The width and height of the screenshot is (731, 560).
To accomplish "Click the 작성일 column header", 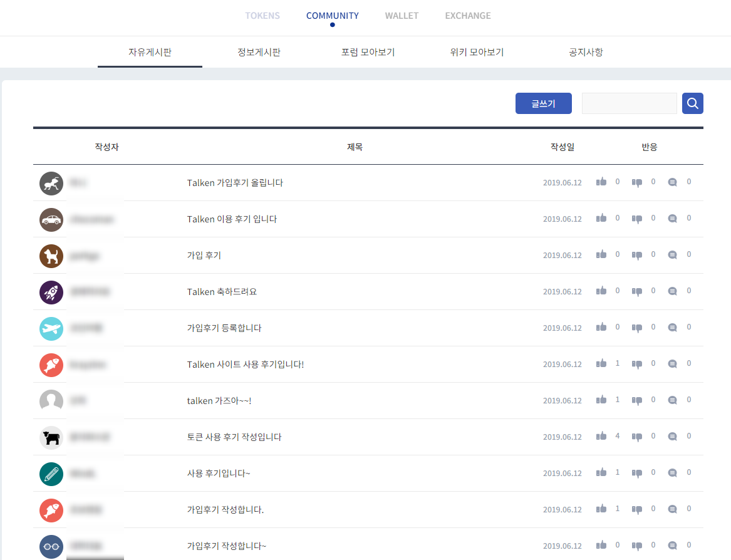I will (x=563, y=147).
